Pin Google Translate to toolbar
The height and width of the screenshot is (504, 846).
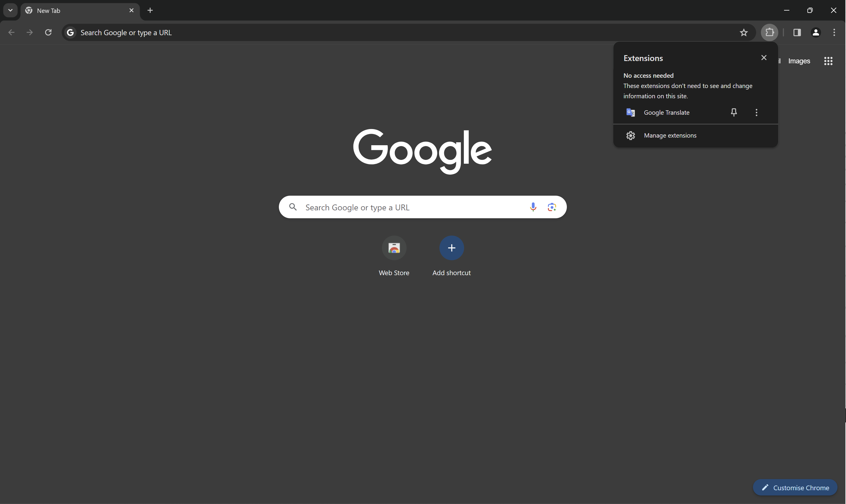pos(734,112)
